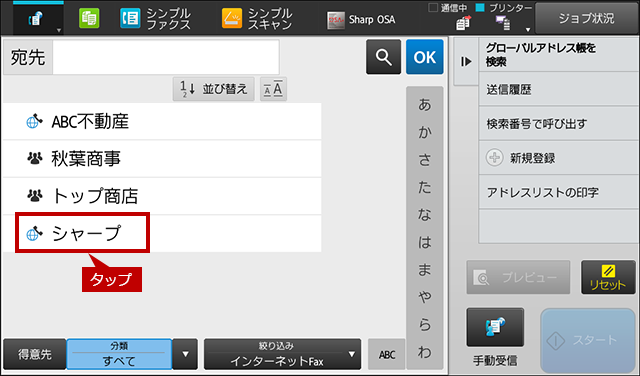Launch Sharp OSA icon
Screen dimensions: 640x376
coord(336,20)
